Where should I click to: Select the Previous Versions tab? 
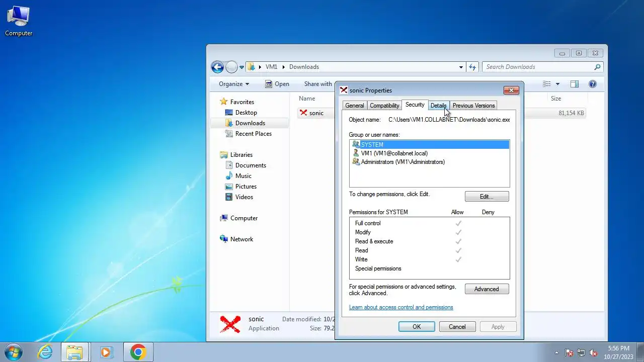[x=473, y=106]
